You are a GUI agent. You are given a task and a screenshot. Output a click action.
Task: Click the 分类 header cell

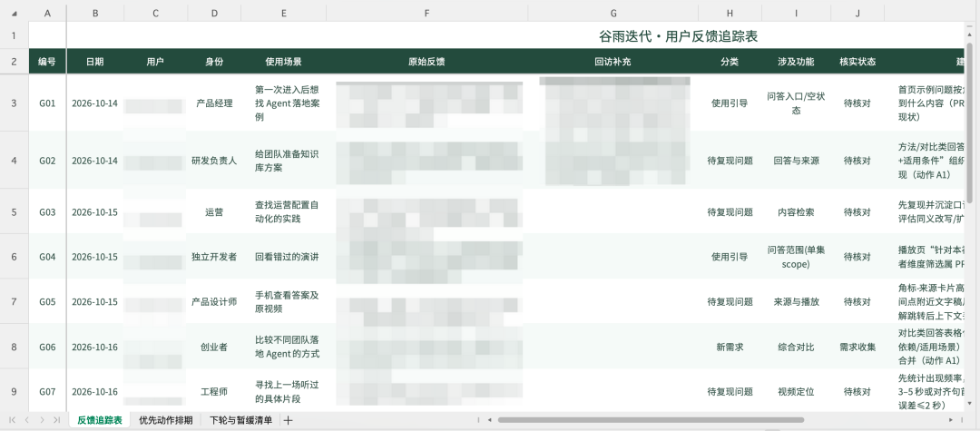tap(730, 62)
